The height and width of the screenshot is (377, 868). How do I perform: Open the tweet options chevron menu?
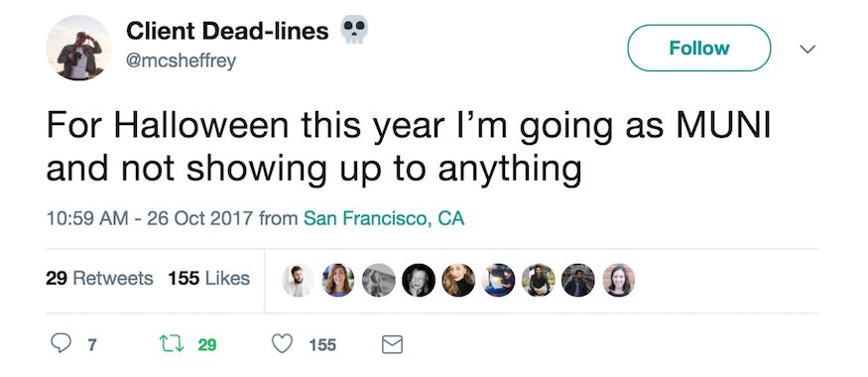point(807,49)
